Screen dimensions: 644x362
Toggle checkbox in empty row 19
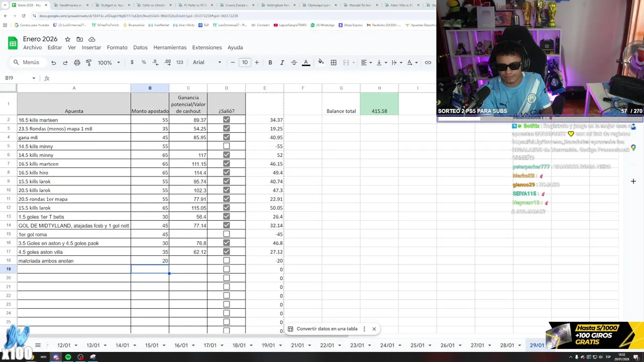click(x=226, y=269)
